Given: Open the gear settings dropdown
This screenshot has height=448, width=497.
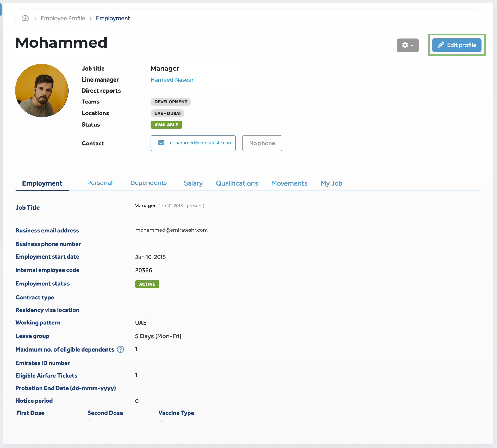Looking at the screenshot, I should [x=407, y=45].
